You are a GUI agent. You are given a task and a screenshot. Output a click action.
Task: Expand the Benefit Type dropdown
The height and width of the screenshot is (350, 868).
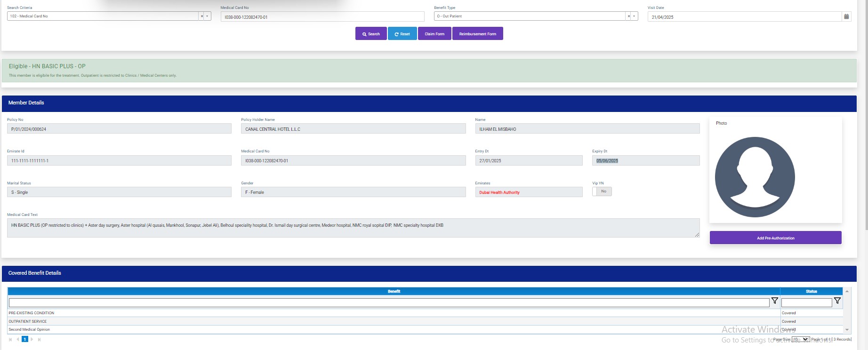pyautogui.click(x=634, y=16)
